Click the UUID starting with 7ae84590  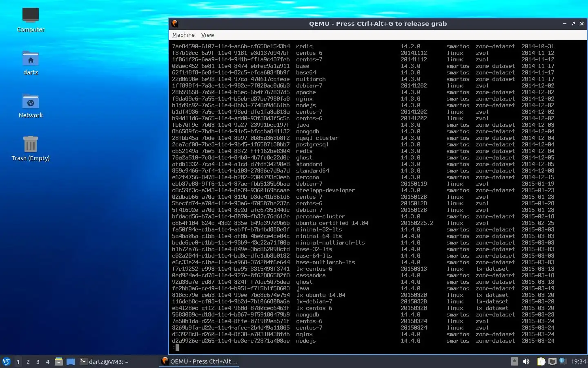(231, 46)
